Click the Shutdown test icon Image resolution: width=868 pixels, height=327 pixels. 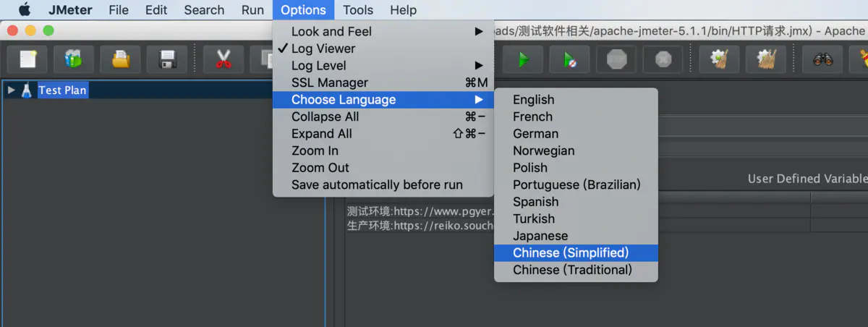(663, 59)
